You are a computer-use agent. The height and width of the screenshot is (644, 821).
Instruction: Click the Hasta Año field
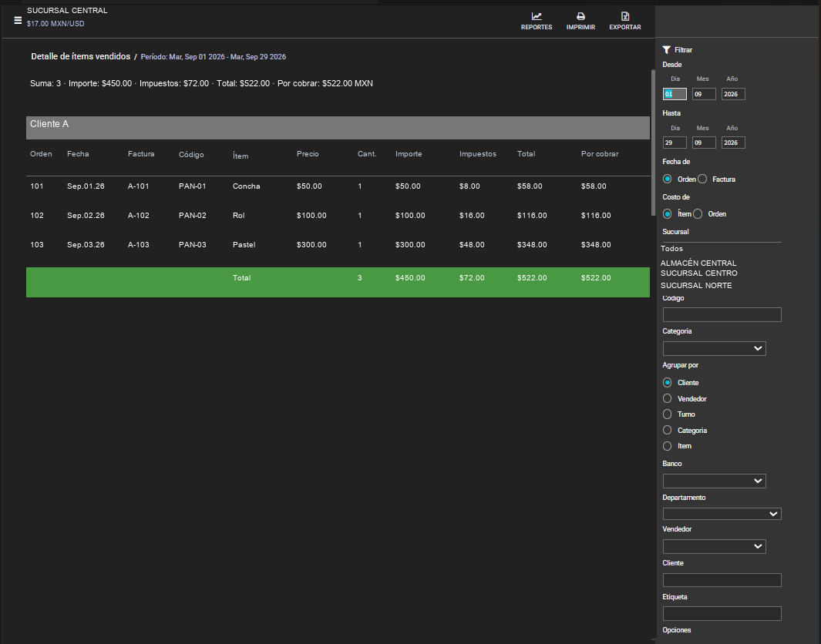click(x=733, y=143)
